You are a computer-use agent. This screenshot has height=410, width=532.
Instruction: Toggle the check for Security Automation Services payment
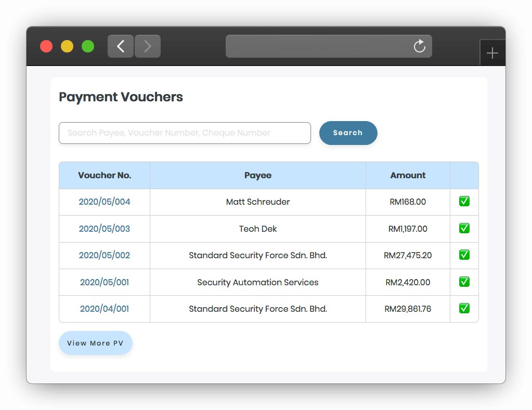pos(464,282)
